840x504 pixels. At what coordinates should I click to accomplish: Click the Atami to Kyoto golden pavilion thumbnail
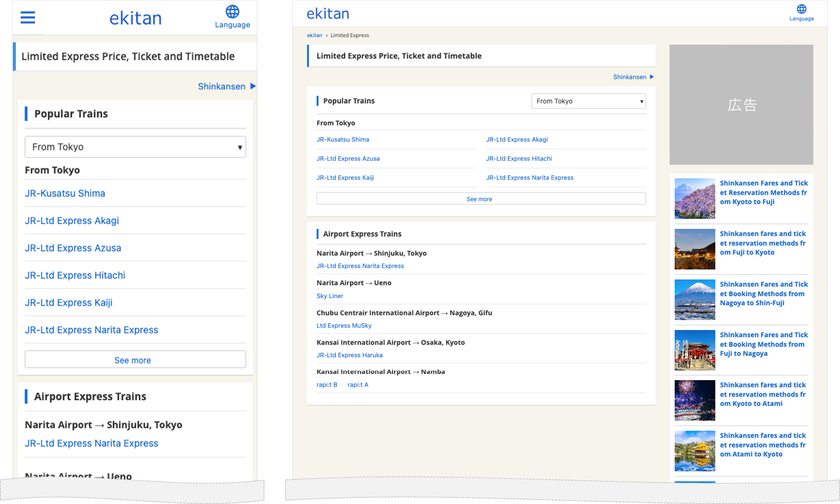695,451
